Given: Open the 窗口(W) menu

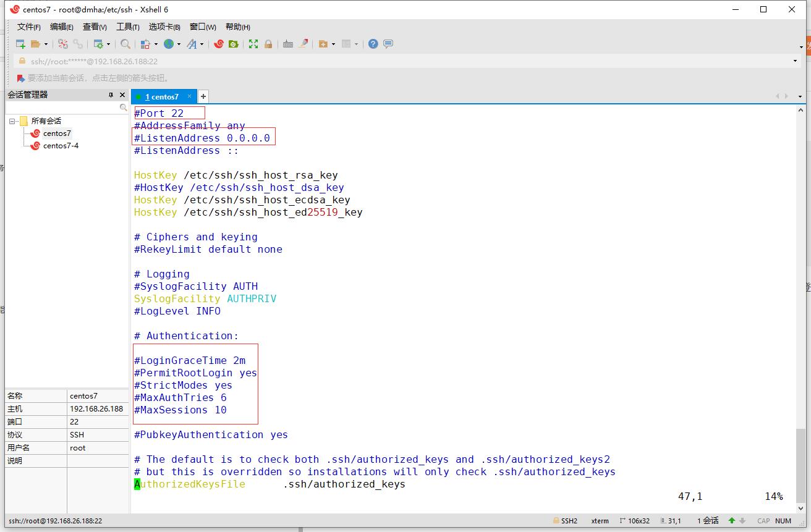Looking at the screenshot, I should 203,27.
